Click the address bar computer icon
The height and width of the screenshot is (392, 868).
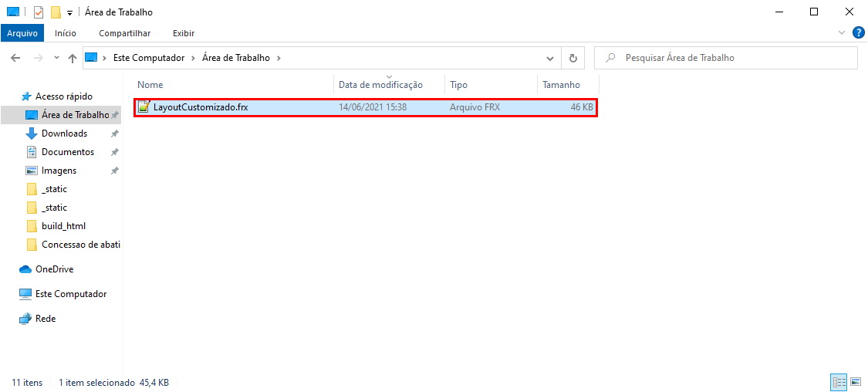(x=91, y=58)
